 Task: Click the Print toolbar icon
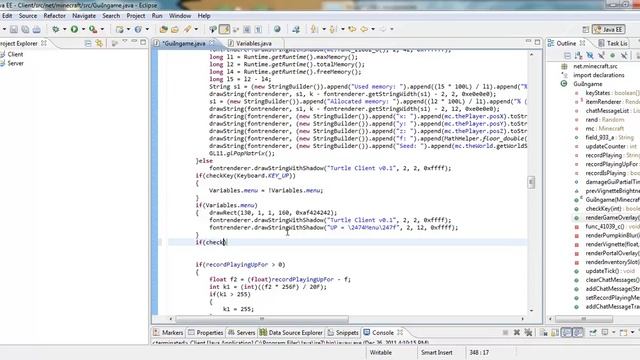[36, 29]
